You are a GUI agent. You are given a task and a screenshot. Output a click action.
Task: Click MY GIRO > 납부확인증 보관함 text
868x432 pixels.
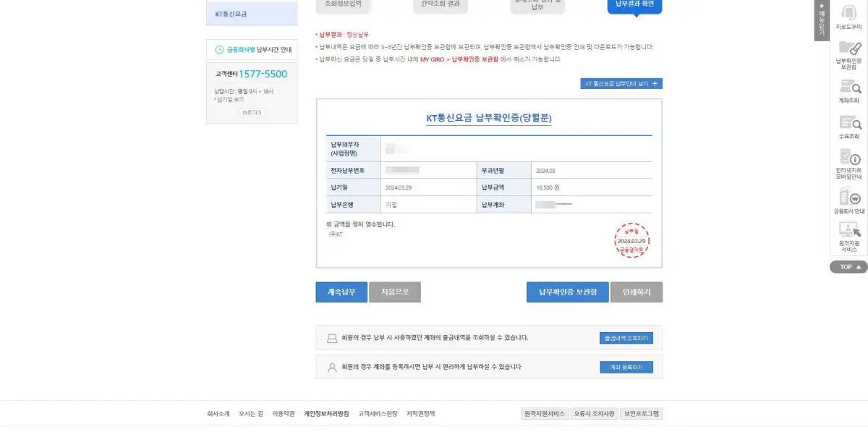[459, 59]
